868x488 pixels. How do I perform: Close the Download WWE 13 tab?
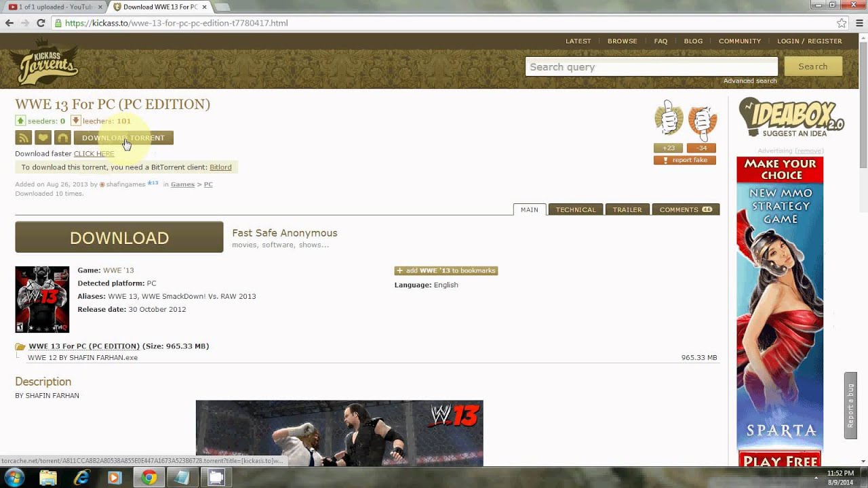tap(204, 7)
